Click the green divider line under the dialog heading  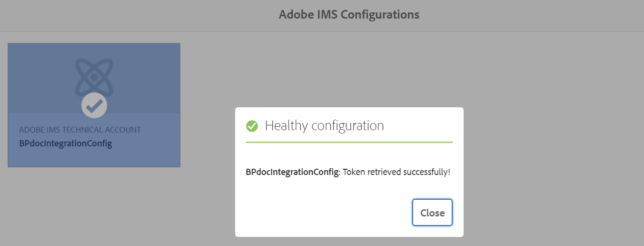coord(349,142)
